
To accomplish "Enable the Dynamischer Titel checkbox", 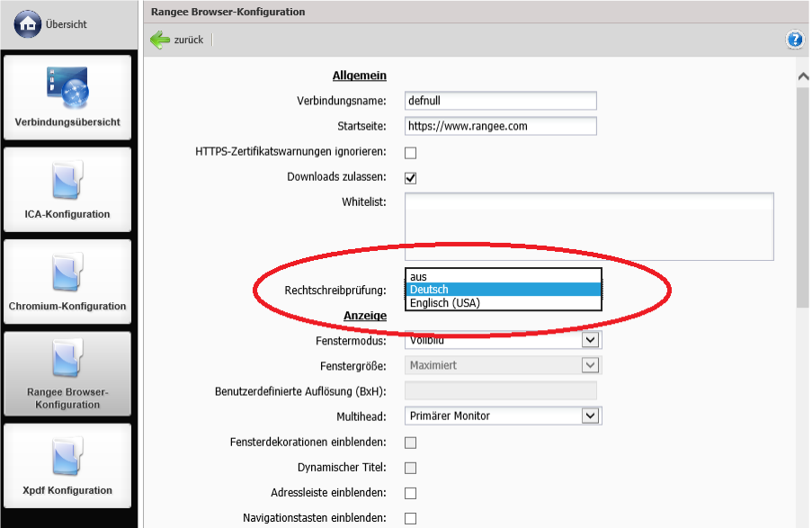I will coord(410,468).
